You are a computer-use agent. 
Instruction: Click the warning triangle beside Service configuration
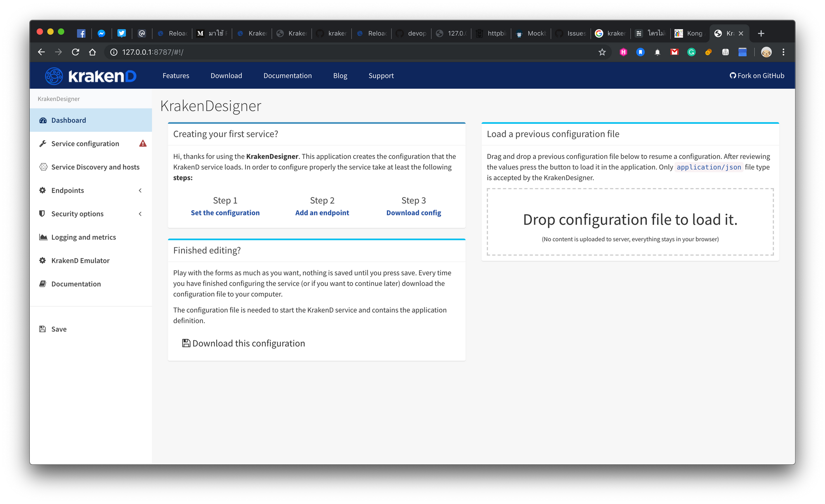click(x=142, y=143)
